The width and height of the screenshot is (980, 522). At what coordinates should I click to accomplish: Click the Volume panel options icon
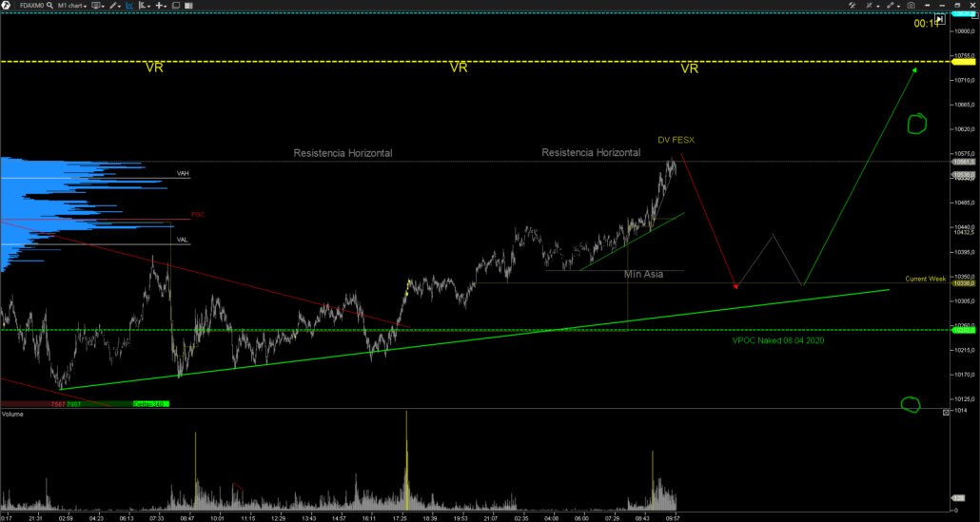[x=946, y=413]
